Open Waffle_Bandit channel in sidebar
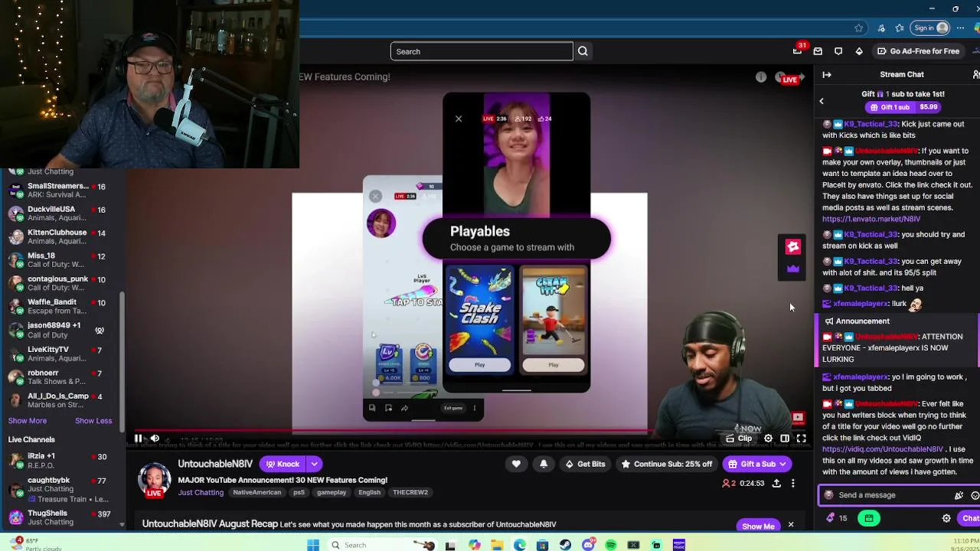This screenshot has width=980, height=551. pos(61,306)
